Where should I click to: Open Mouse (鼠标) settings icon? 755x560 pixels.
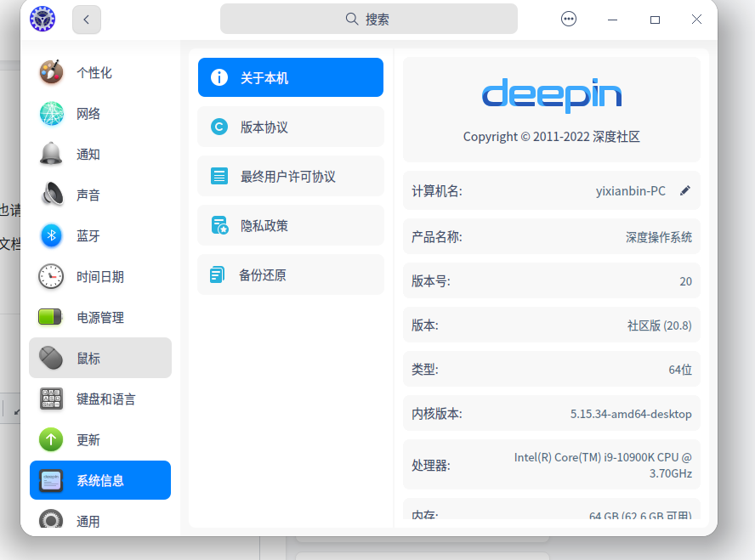51,358
